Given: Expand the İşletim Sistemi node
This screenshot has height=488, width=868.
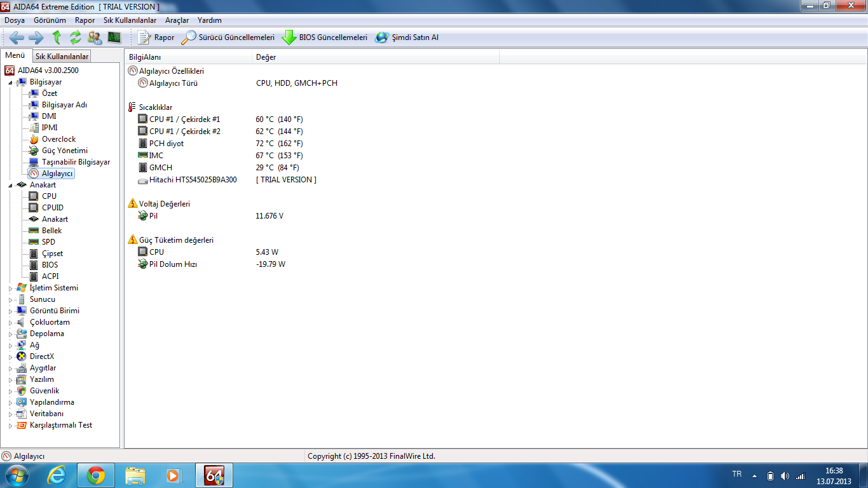Looking at the screenshot, I should [10, 288].
